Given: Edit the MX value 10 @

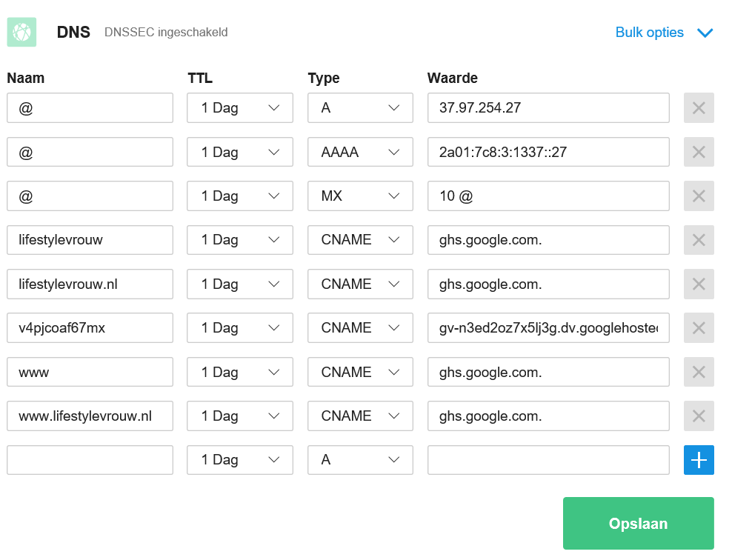Looking at the screenshot, I should pyautogui.click(x=548, y=196).
